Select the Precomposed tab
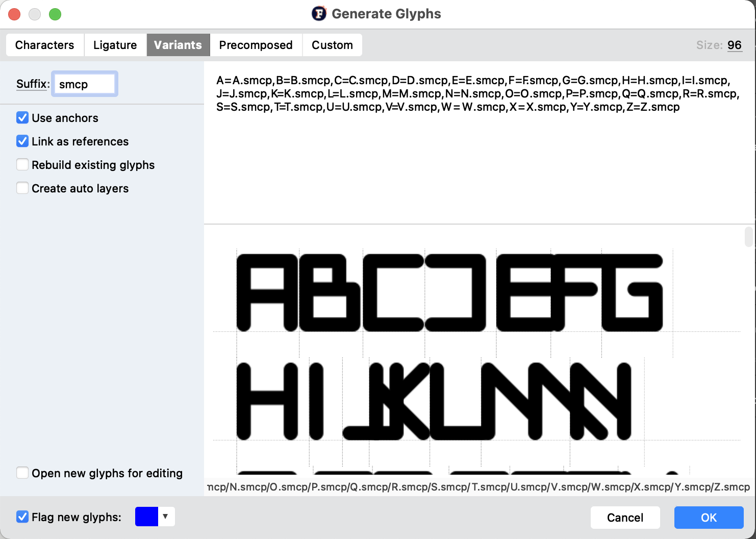Image resolution: width=756 pixels, height=539 pixels. click(x=256, y=45)
